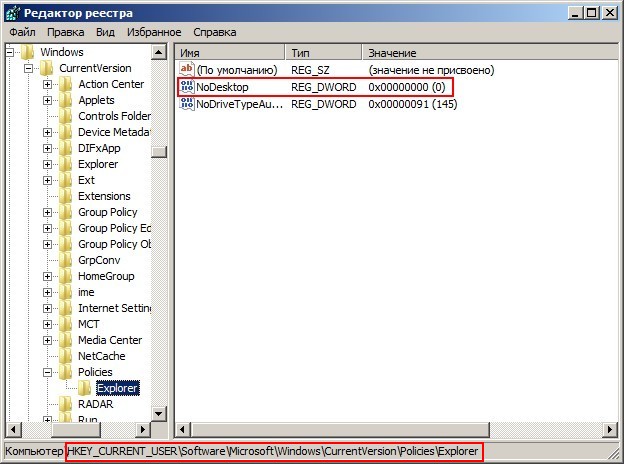624x464 pixels.
Task: Expand the Group Policy key
Action: (47, 212)
